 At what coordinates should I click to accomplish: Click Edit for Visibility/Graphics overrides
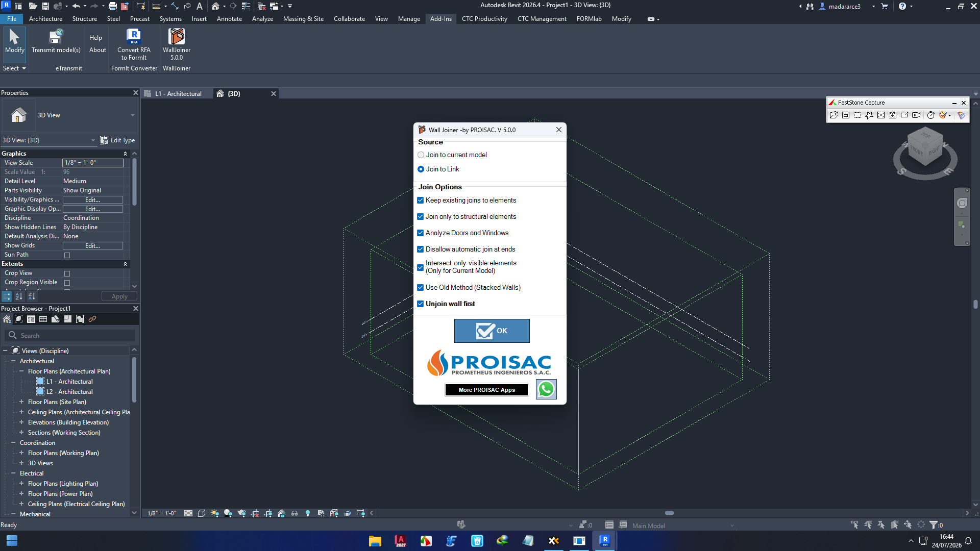click(x=92, y=200)
